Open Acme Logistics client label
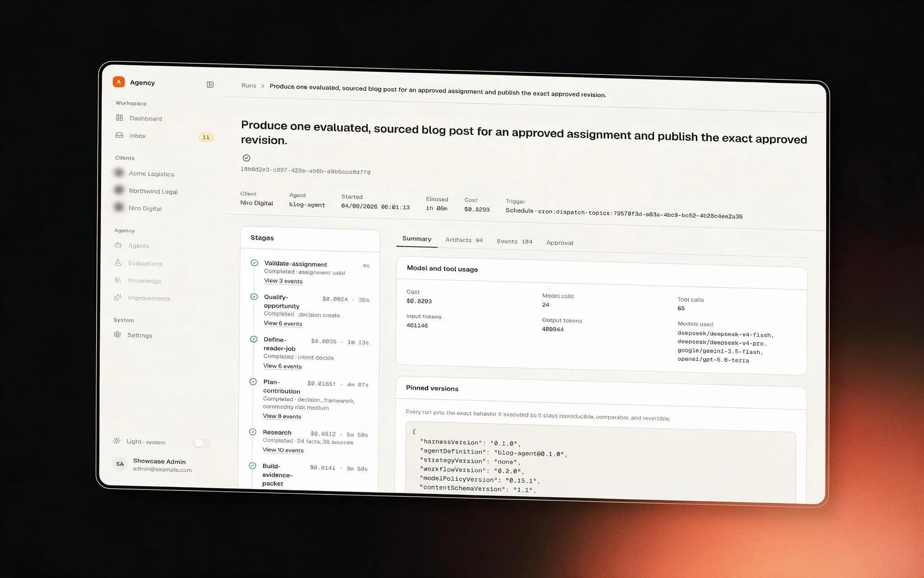The image size is (924, 578). click(152, 174)
